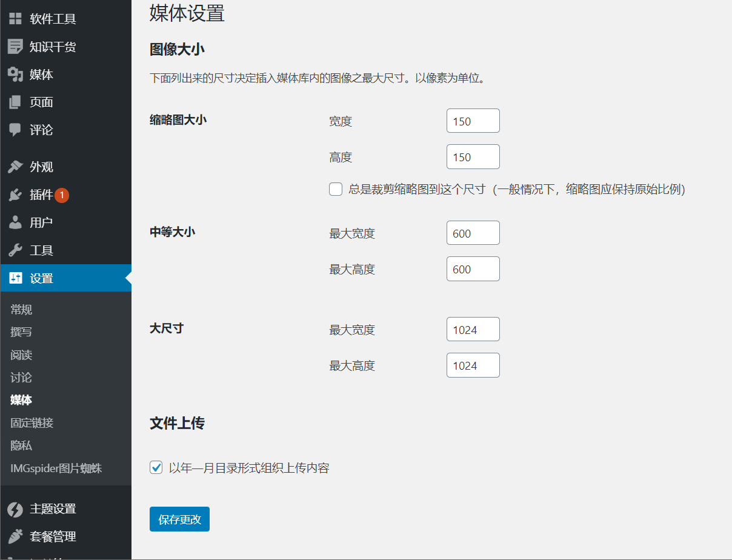Open the 媒体 media library icon
Image resolution: width=732 pixels, height=560 pixels.
coord(15,74)
